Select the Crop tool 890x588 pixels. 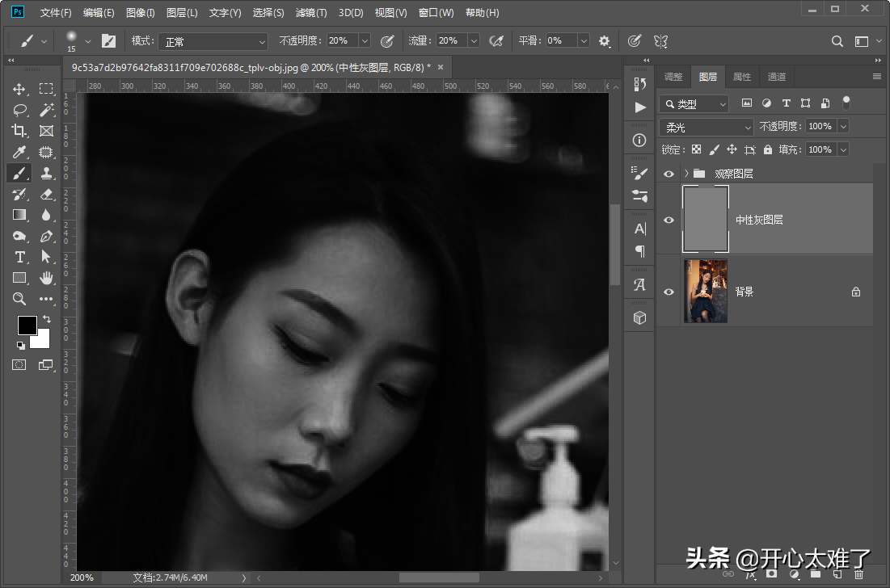pyautogui.click(x=19, y=131)
